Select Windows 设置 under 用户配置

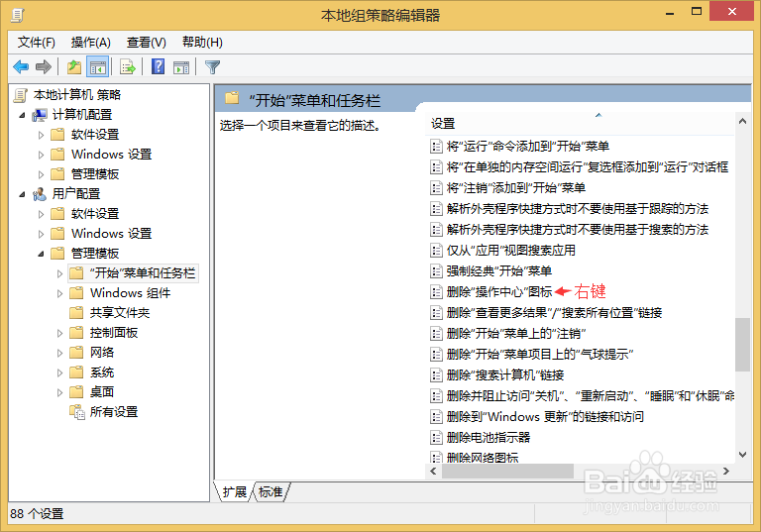tap(112, 234)
